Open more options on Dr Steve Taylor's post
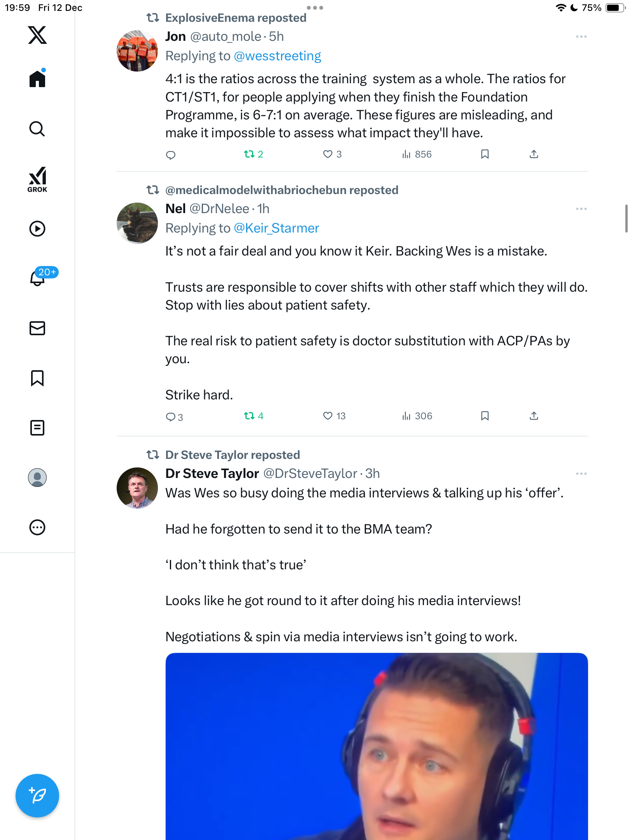This screenshot has height=840, width=630. coord(581,474)
